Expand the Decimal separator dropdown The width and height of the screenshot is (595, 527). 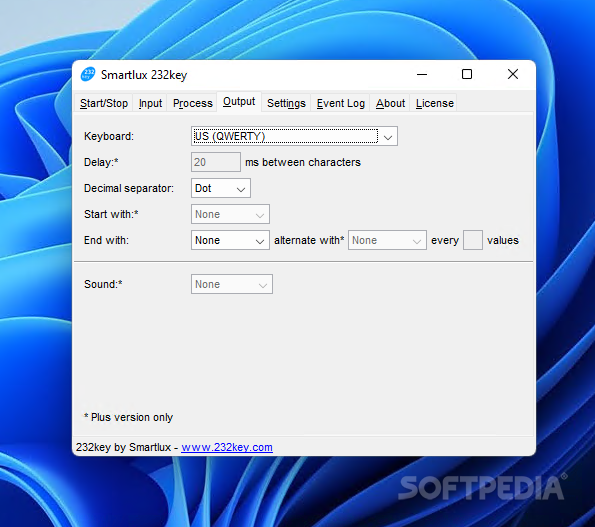220,188
